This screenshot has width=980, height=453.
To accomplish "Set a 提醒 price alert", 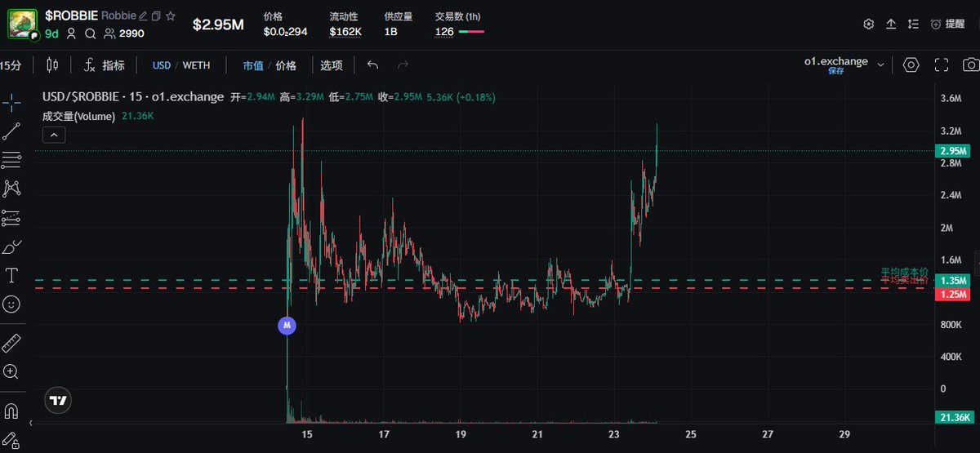I will (x=947, y=24).
